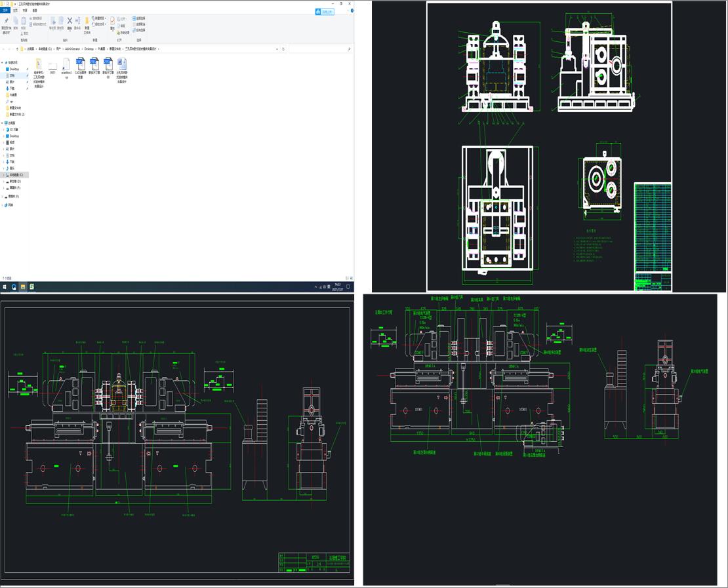Open the address bar history dropdown

click(276, 49)
